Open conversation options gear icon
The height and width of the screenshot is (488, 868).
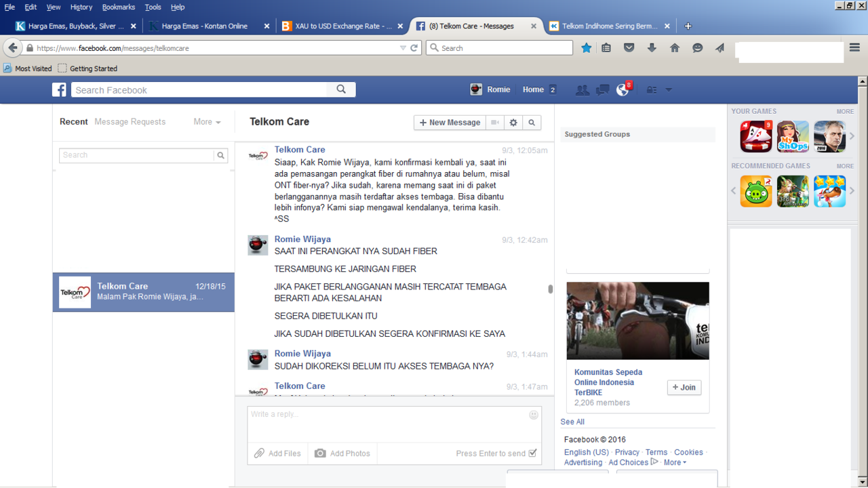click(x=513, y=123)
